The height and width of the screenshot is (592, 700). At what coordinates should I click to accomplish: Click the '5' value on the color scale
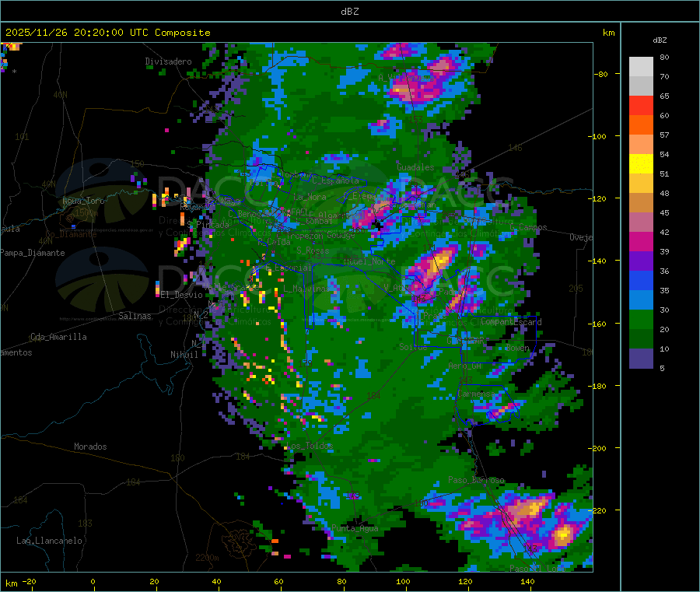[x=662, y=368]
